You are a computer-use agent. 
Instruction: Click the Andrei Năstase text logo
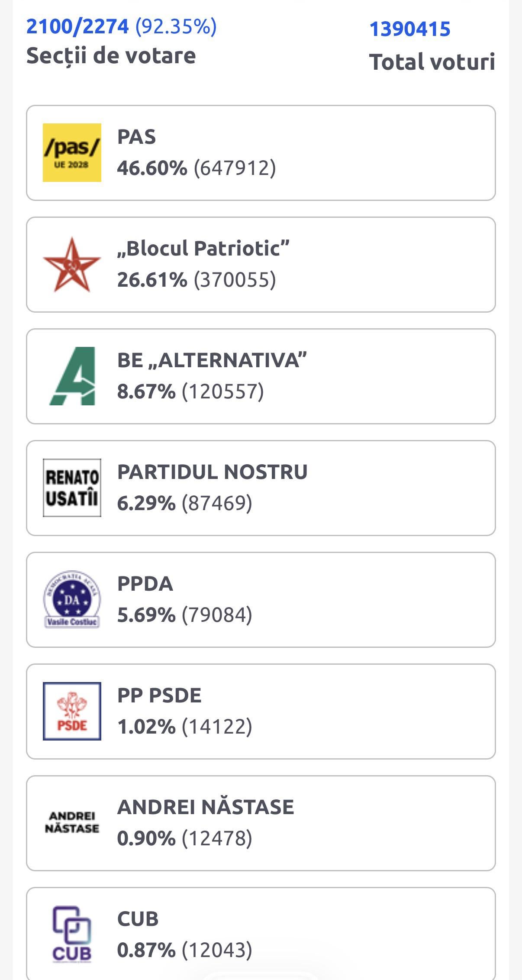tap(72, 822)
